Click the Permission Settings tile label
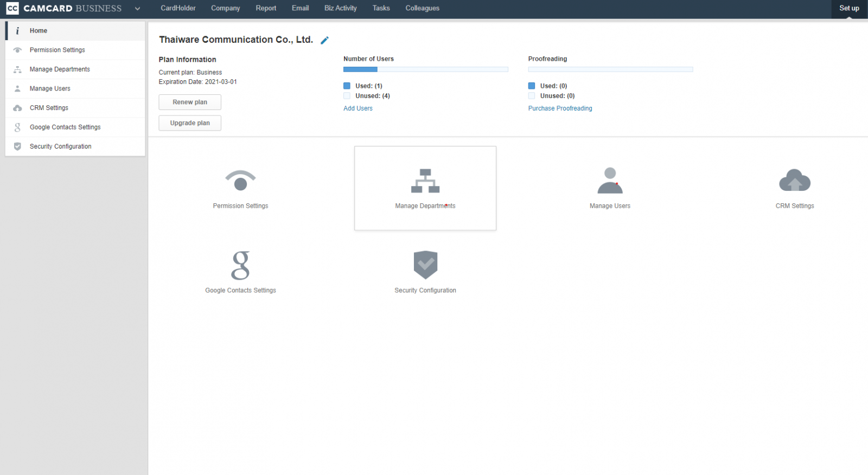868x475 pixels. (x=240, y=206)
